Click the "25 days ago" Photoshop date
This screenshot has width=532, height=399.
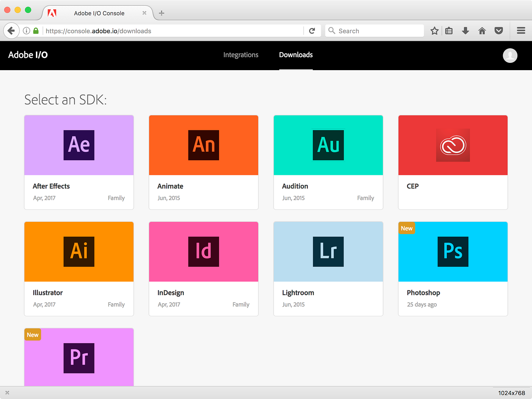422,305
